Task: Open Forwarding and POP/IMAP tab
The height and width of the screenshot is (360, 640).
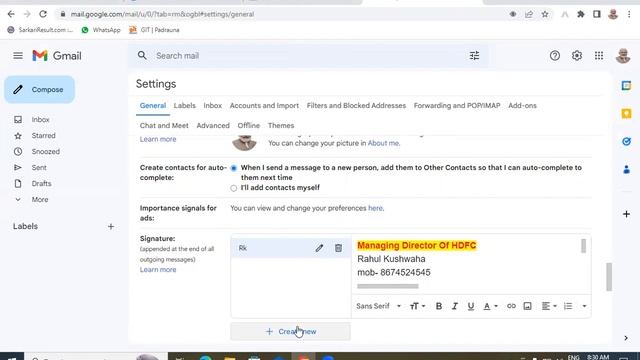Action: coord(457,106)
